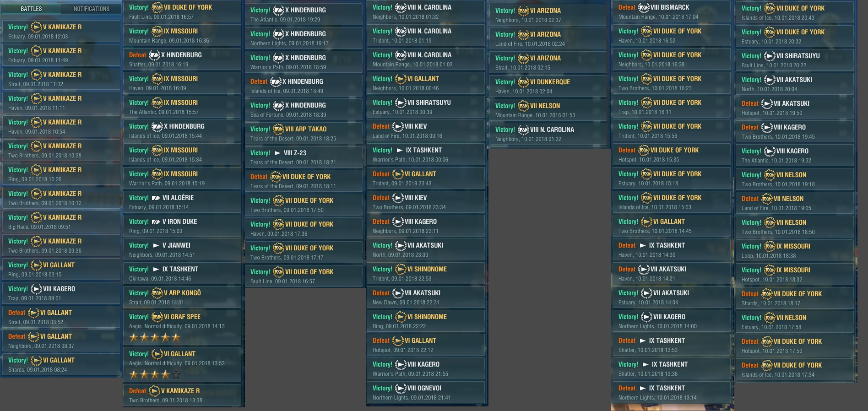Click premium battleship icon beside V ARP Kongō
The image size is (868, 411).
point(157,293)
